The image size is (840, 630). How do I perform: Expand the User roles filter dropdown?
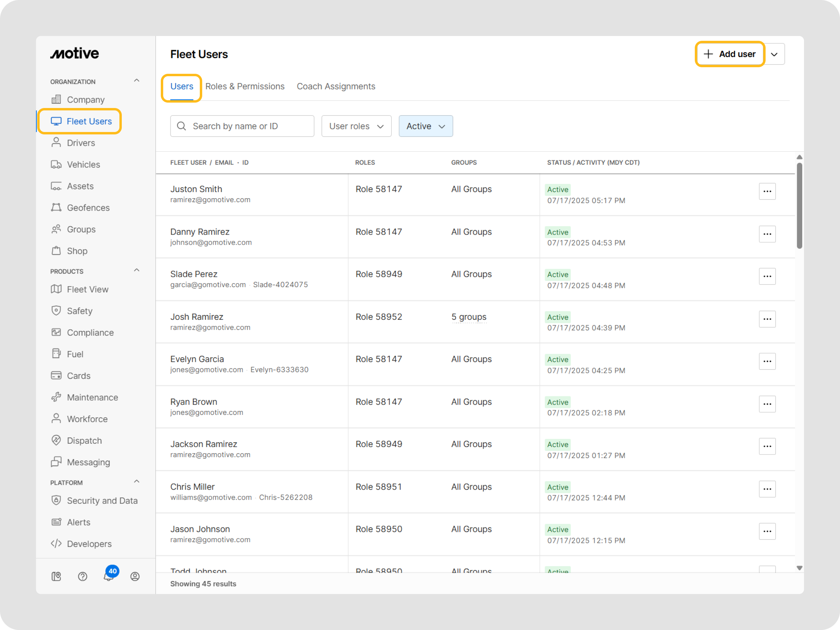tap(356, 126)
